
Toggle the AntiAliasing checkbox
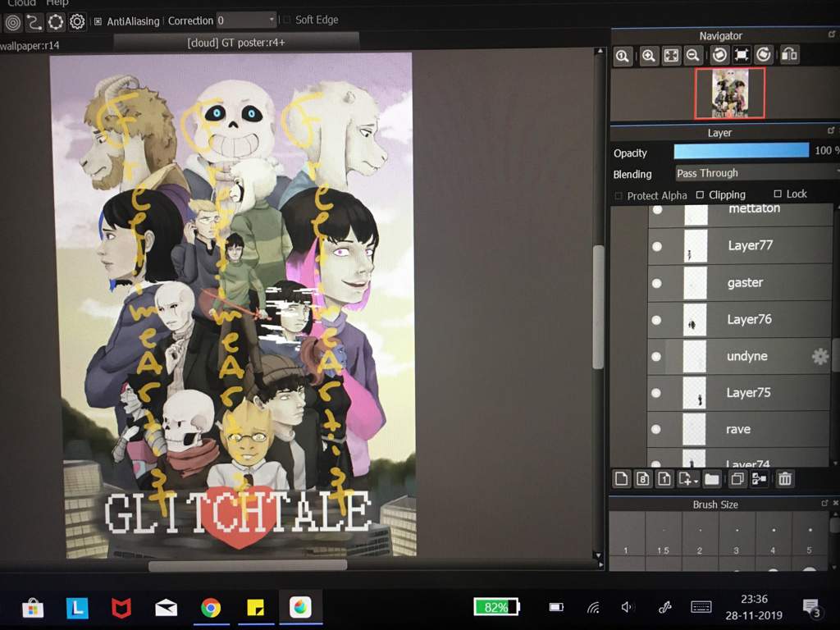(x=98, y=22)
